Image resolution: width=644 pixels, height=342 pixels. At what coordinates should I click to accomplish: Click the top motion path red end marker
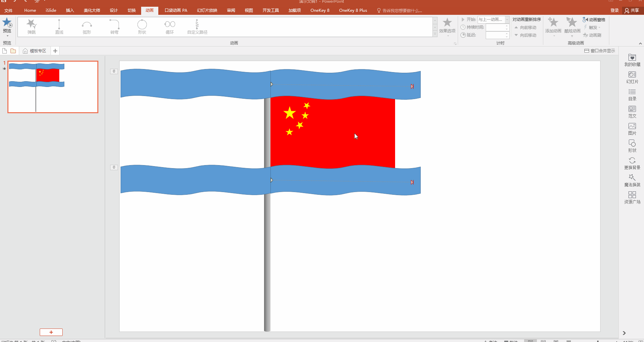click(x=412, y=87)
